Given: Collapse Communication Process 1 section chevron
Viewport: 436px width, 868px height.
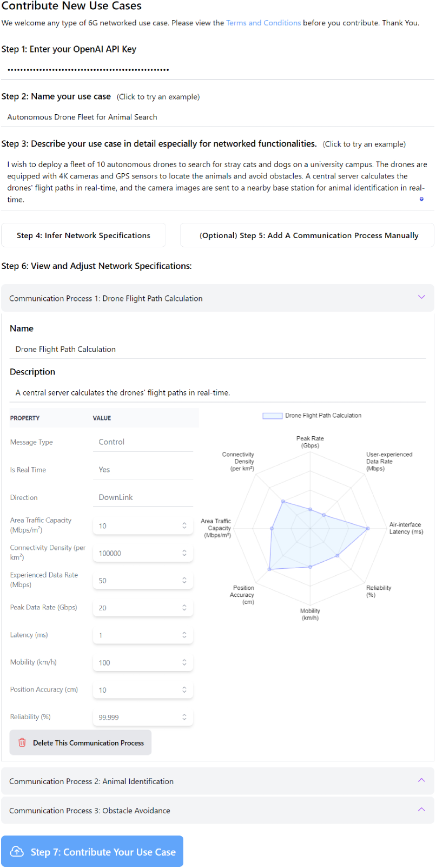Looking at the screenshot, I should pyautogui.click(x=421, y=297).
